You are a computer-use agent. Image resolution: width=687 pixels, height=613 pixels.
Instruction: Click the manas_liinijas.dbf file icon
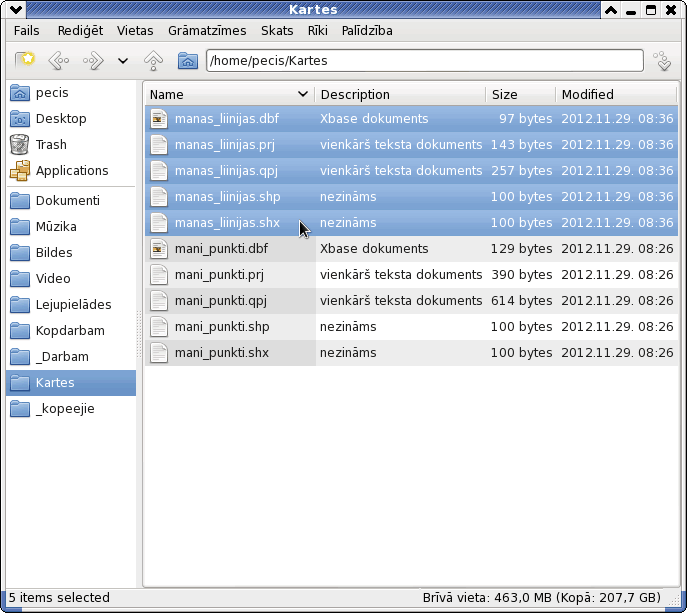pos(159,119)
